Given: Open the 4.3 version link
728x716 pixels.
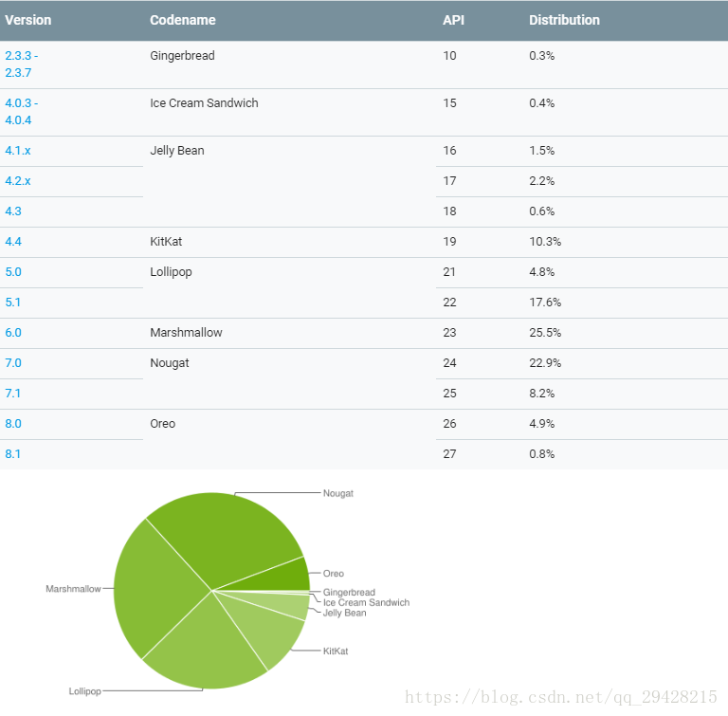Looking at the screenshot, I should click(13, 211).
